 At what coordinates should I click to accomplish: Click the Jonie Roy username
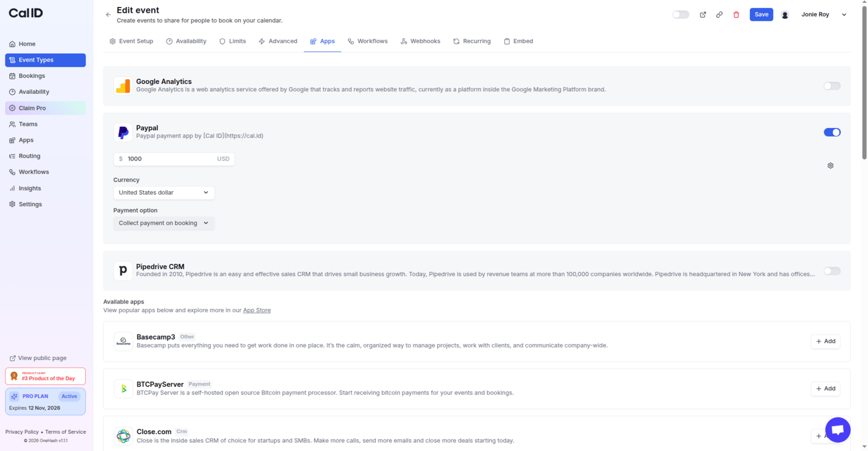pos(815,15)
